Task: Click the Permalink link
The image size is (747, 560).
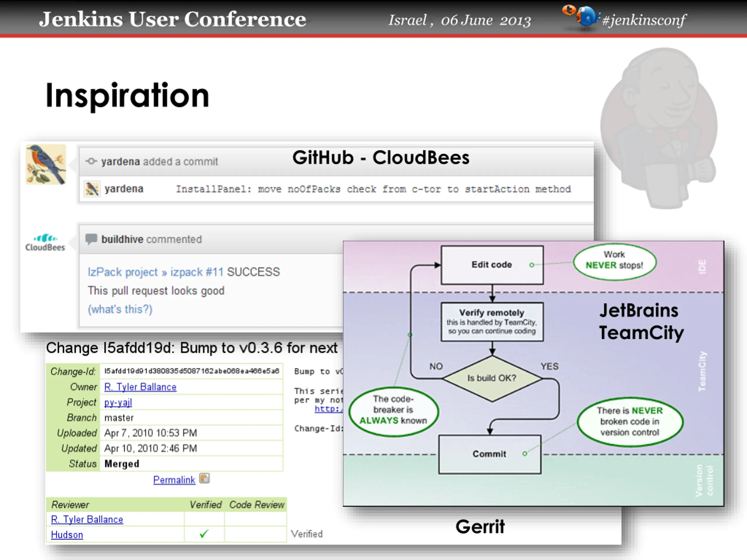Action: 174,480
